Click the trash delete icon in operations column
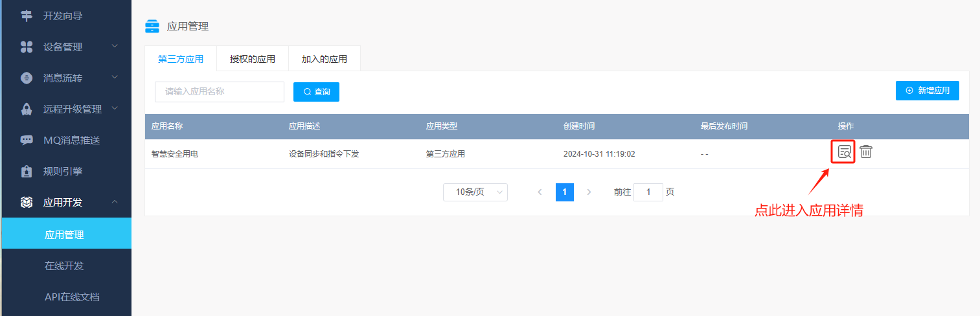This screenshot has width=980, height=316. [866, 152]
